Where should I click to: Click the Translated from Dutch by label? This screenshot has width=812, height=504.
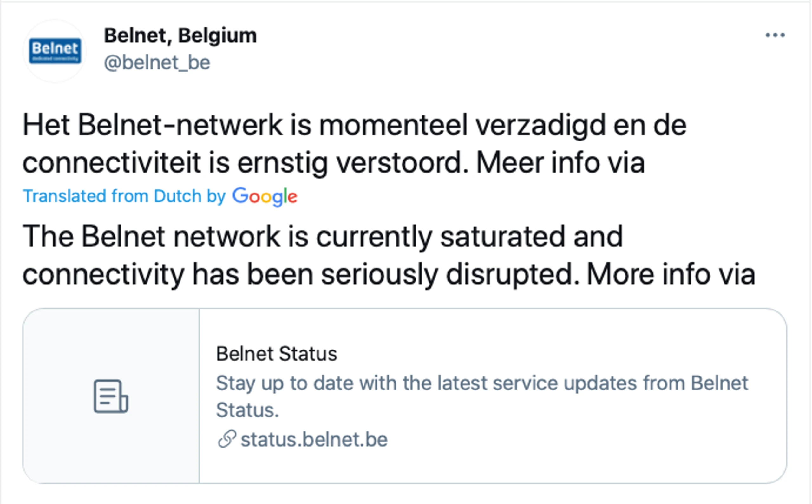click(124, 196)
